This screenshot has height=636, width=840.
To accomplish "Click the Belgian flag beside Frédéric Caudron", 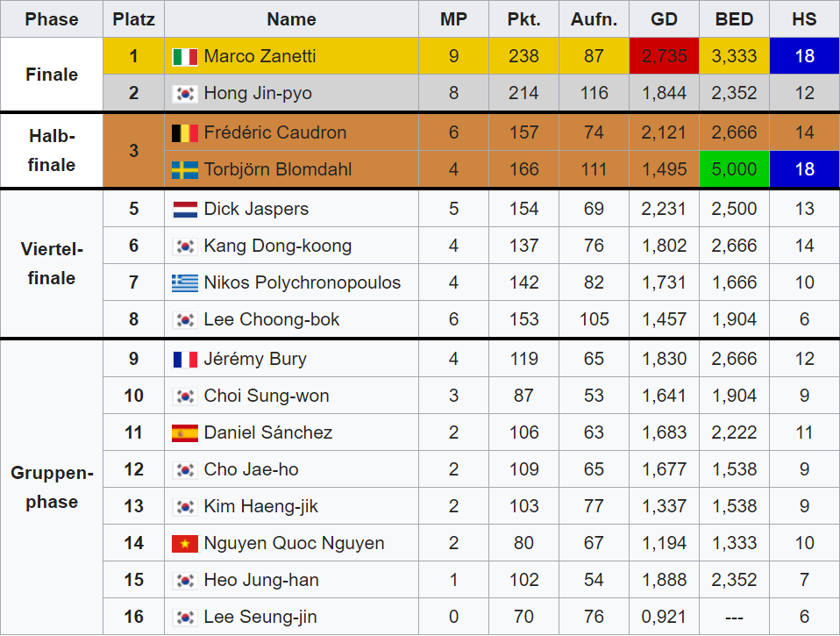I will coord(185,132).
